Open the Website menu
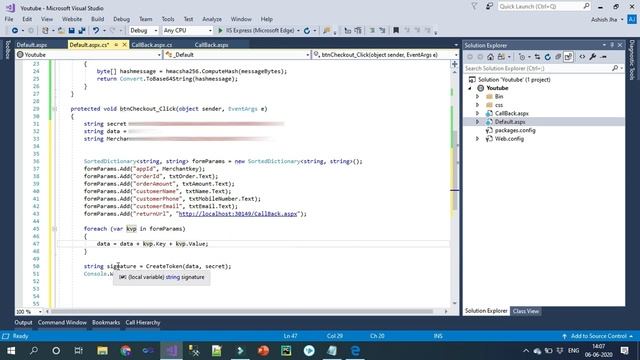The width and height of the screenshot is (640, 360). [x=72, y=19]
